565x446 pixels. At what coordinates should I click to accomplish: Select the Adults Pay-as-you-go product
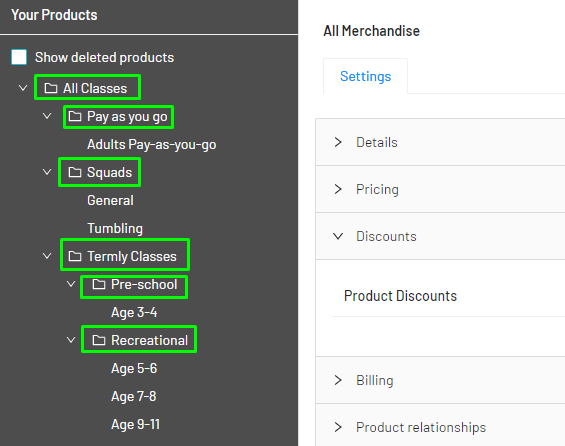[x=152, y=144]
